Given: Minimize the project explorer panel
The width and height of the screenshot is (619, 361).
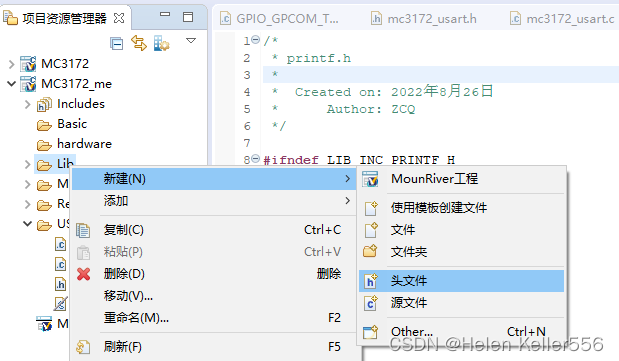Looking at the screenshot, I should click(x=165, y=14).
